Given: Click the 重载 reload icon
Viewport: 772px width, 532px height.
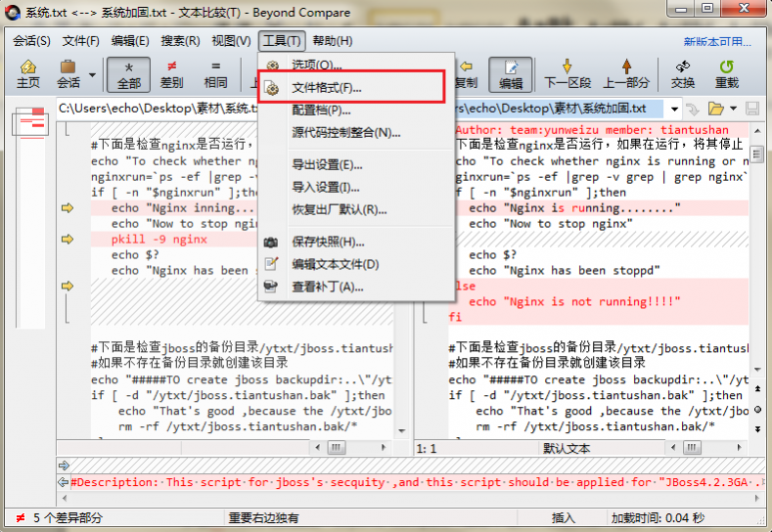Looking at the screenshot, I should (727, 73).
